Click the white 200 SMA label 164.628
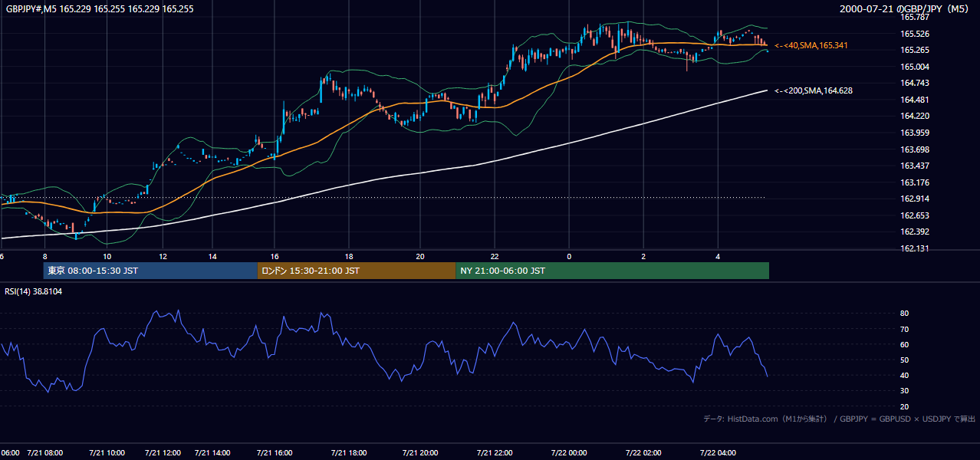 [813, 90]
